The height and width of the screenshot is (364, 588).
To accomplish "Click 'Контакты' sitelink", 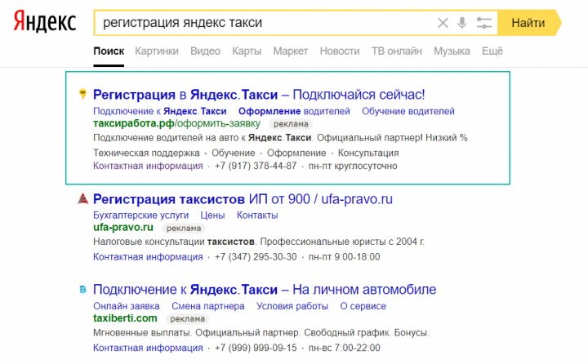I will [x=257, y=215].
